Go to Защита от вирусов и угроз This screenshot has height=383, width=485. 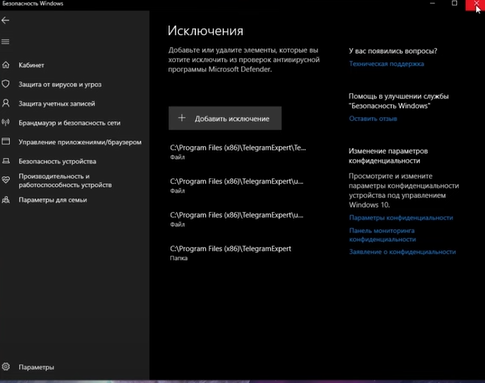(x=60, y=84)
